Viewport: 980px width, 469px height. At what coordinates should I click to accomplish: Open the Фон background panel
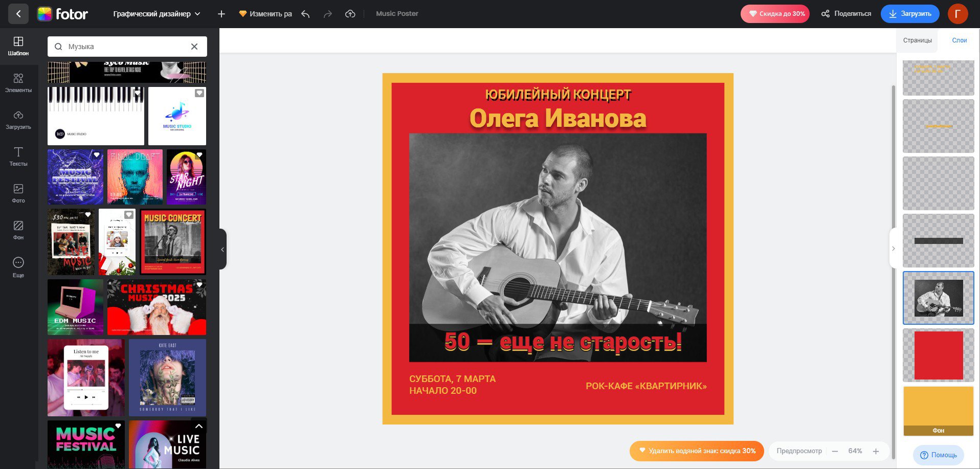[18, 230]
